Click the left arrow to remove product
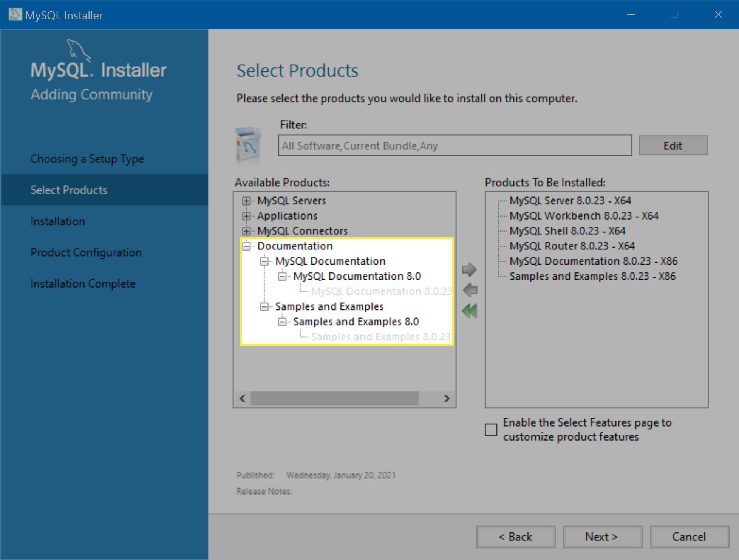 point(470,290)
